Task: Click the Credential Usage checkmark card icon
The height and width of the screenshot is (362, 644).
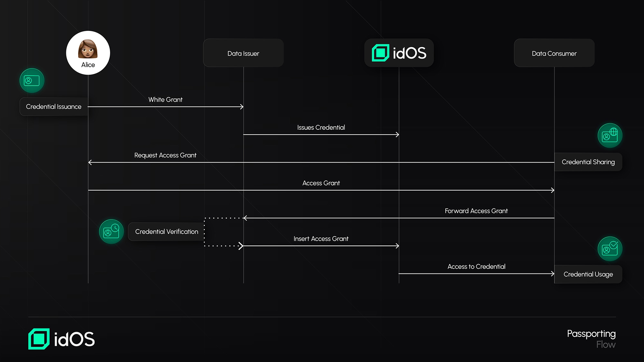Action: coord(610,249)
